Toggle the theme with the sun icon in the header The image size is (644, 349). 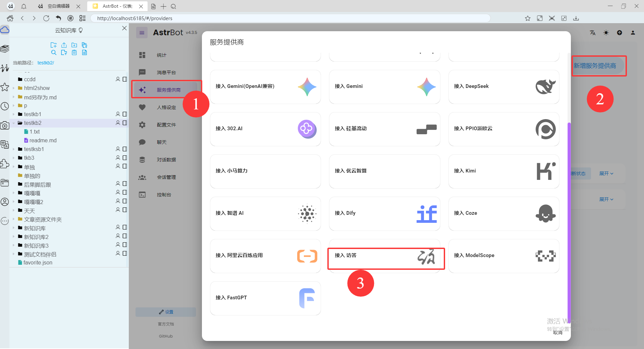606,33
